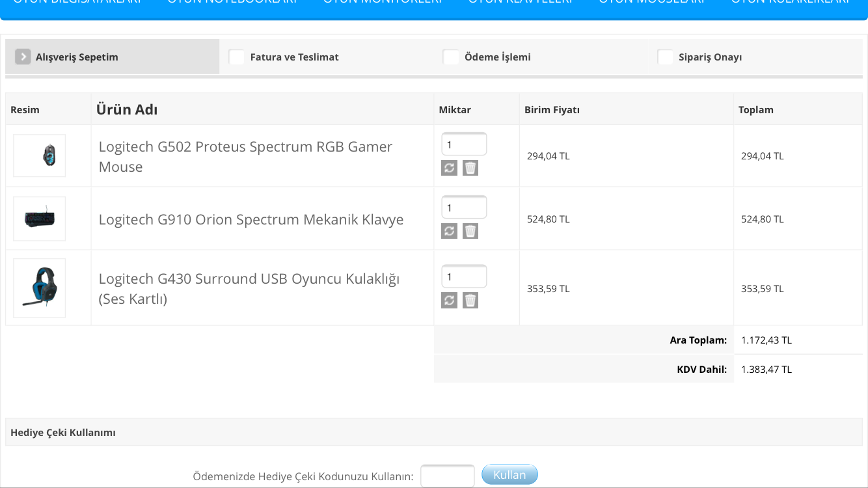Open the G502 mouse thumbnail image
868x488 pixels.
pyautogui.click(x=40, y=156)
